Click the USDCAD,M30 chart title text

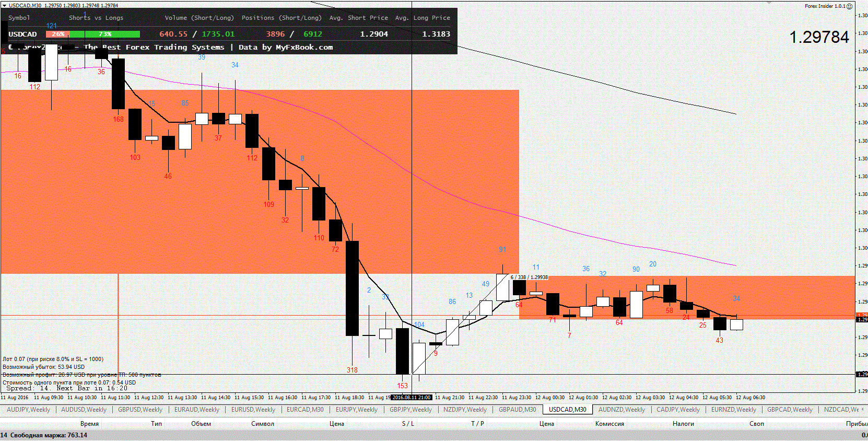(25, 5)
